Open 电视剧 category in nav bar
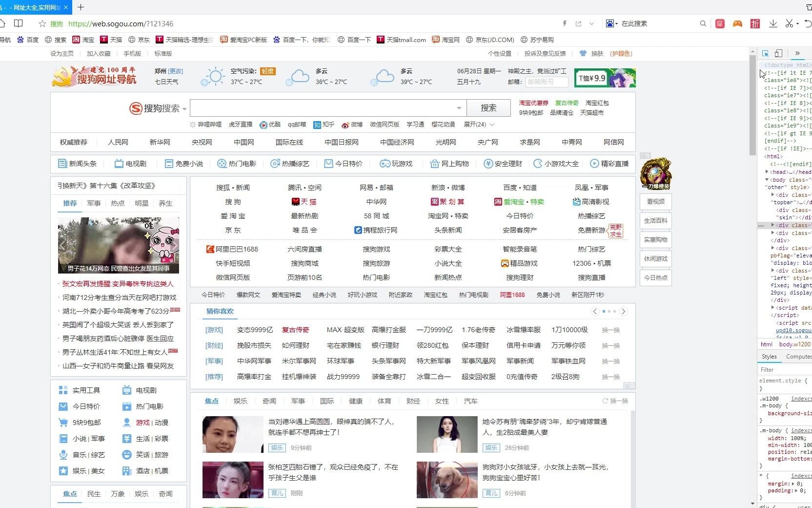This screenshot has width=812, height=508. tap(130, 164)
